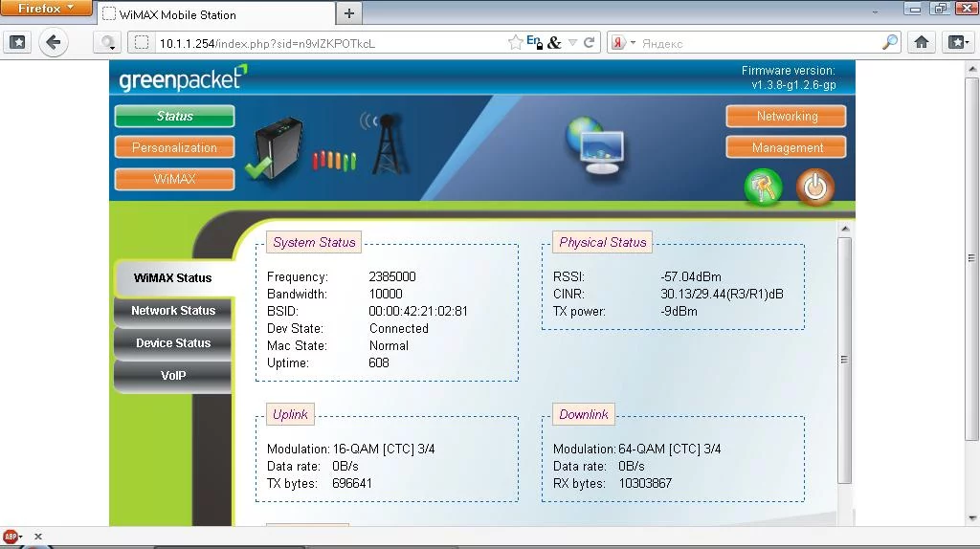Image resolution: width=980 pixels, height=549 pixels.
Task: Select the VoIP sidebar tab
Action: click(x=173, y=376)
